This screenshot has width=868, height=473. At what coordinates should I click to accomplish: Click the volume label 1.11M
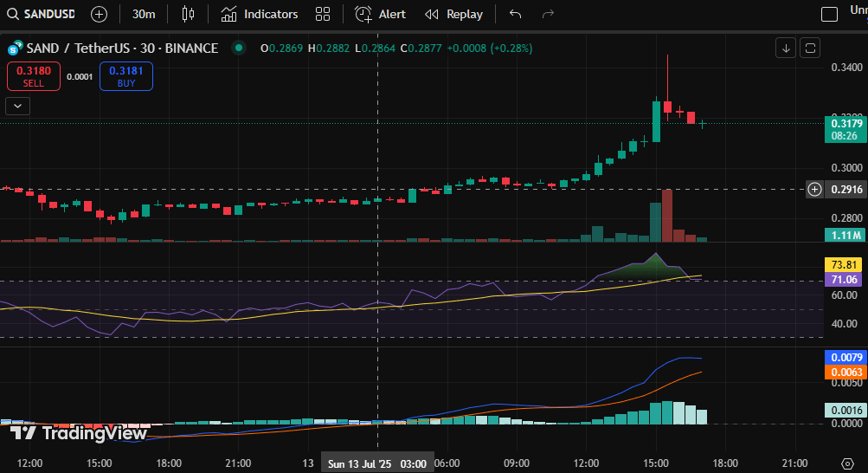click(846, 236)
